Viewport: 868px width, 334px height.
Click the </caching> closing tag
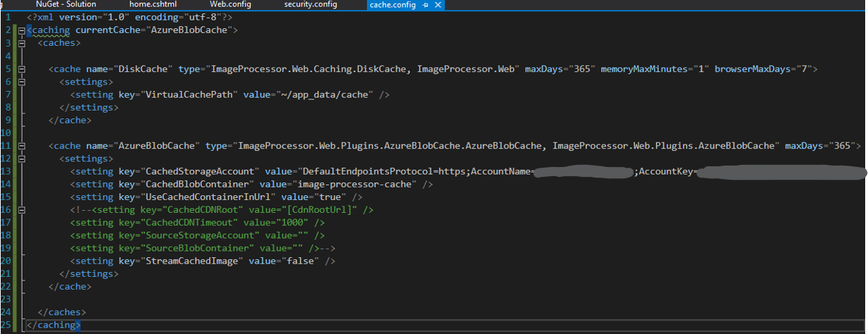54,325
